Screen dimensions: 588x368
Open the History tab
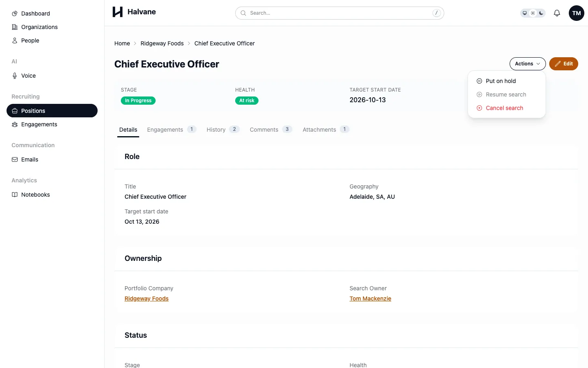click(x=223, y=130)
